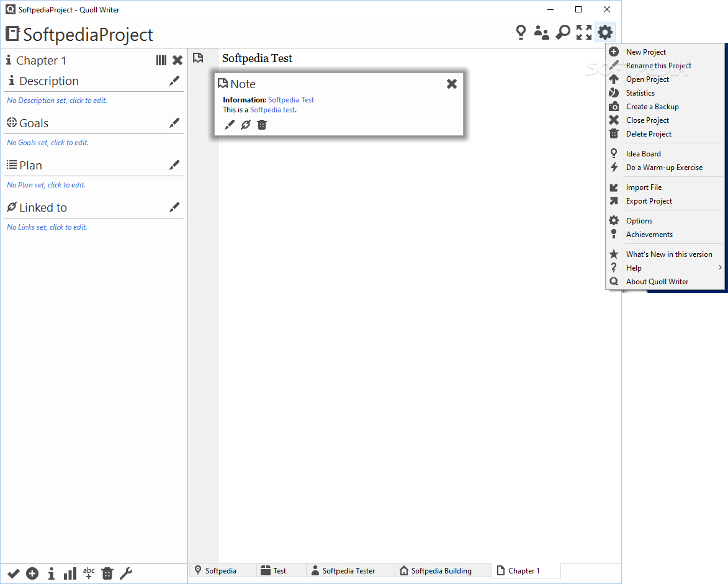Viewport: 728px width, 584px height.
Task: Open the 'Softpedia Test' link in the note
Action: 291,100
